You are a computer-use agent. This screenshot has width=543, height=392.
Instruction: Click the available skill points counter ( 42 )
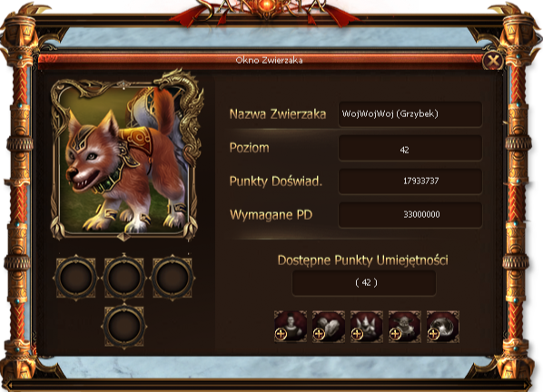click(364, 283)
